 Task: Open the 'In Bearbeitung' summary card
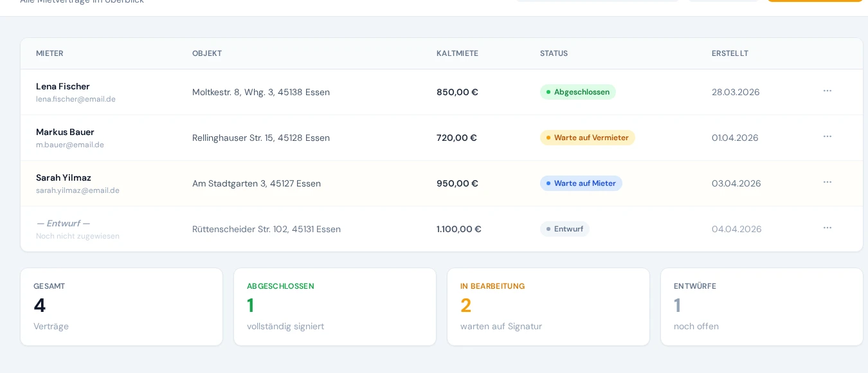point(548,307)
